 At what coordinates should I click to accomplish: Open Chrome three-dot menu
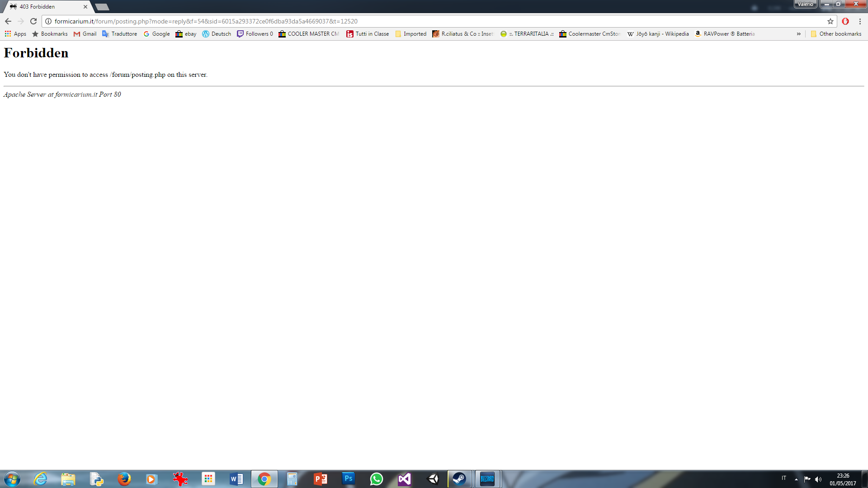click(860, 21)
